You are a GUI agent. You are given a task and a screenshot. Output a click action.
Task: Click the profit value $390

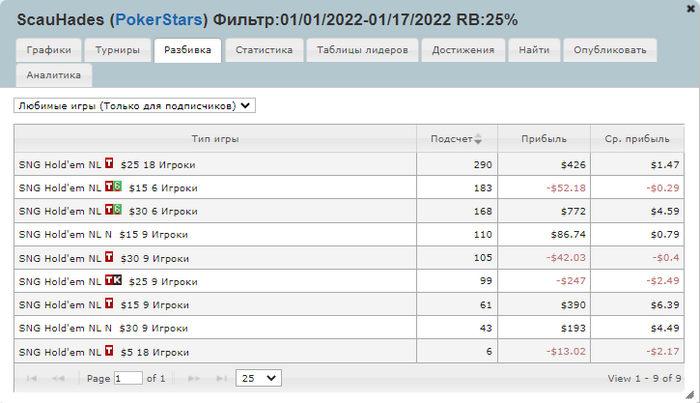click(573, 305)
